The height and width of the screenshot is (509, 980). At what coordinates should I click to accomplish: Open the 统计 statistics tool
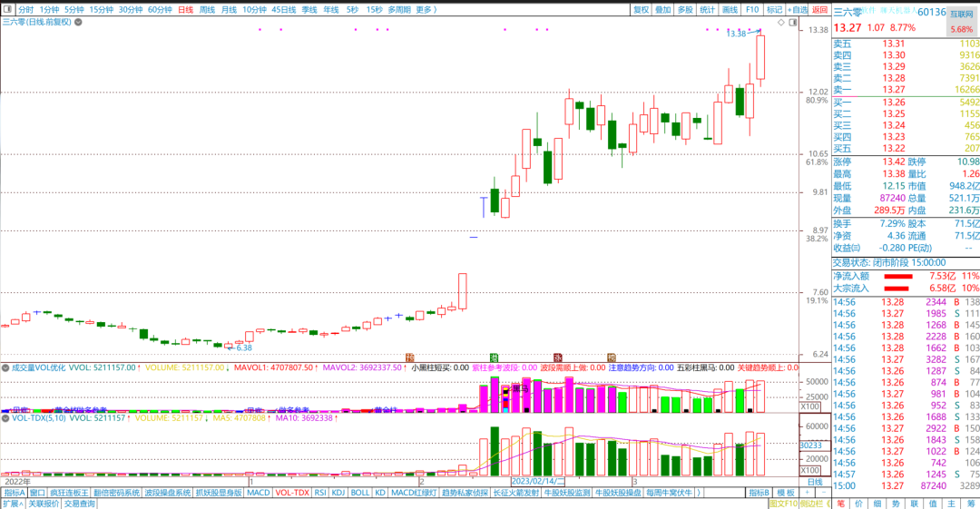pos(707,10)
